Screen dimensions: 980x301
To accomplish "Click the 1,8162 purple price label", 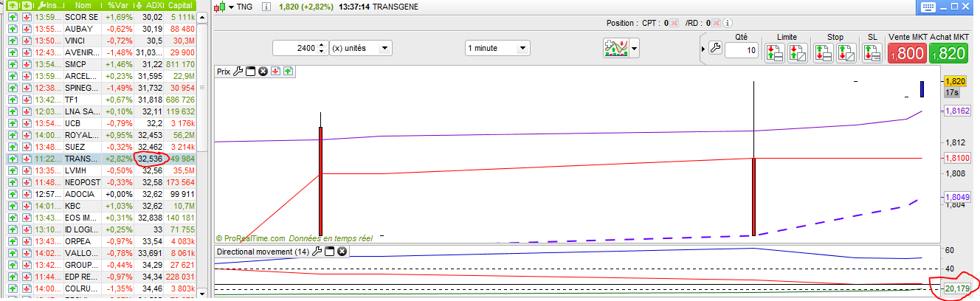I will click(956, 111).
